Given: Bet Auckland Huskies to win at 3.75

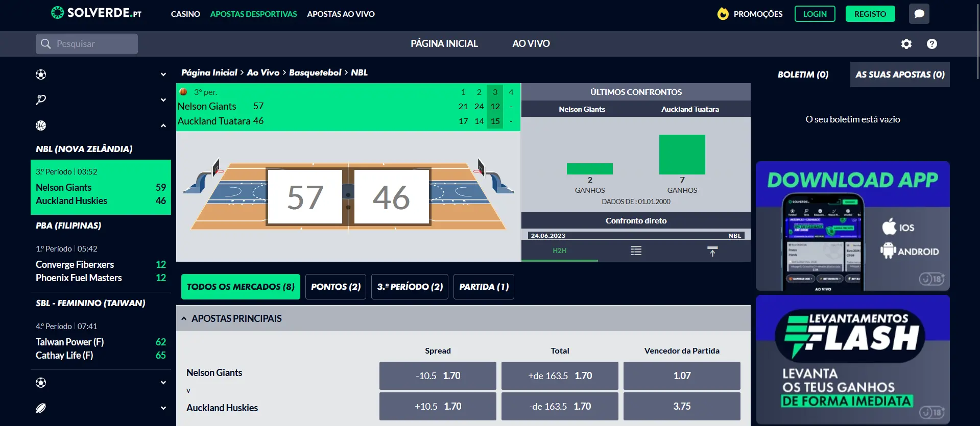Looking at the screenshot, I should click(x=682, y=406).
